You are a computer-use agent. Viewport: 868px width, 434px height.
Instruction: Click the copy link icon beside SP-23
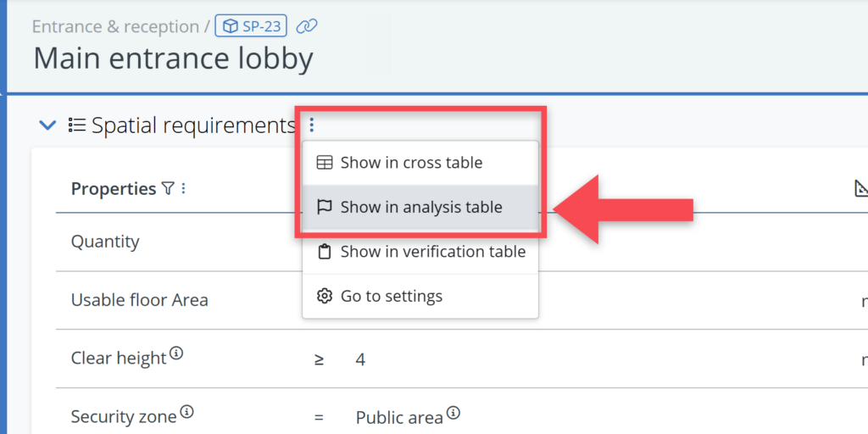pos(307,26)
